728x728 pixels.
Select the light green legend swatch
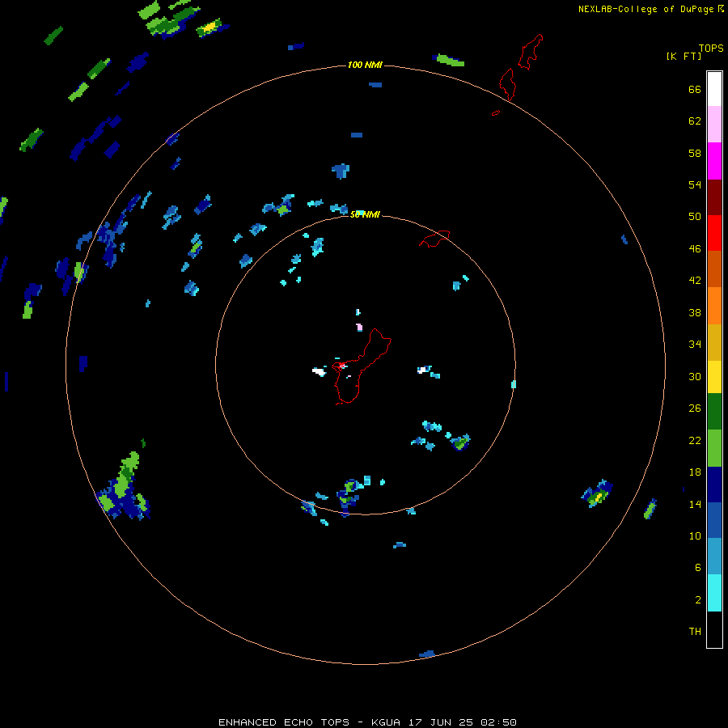point(714,448)
